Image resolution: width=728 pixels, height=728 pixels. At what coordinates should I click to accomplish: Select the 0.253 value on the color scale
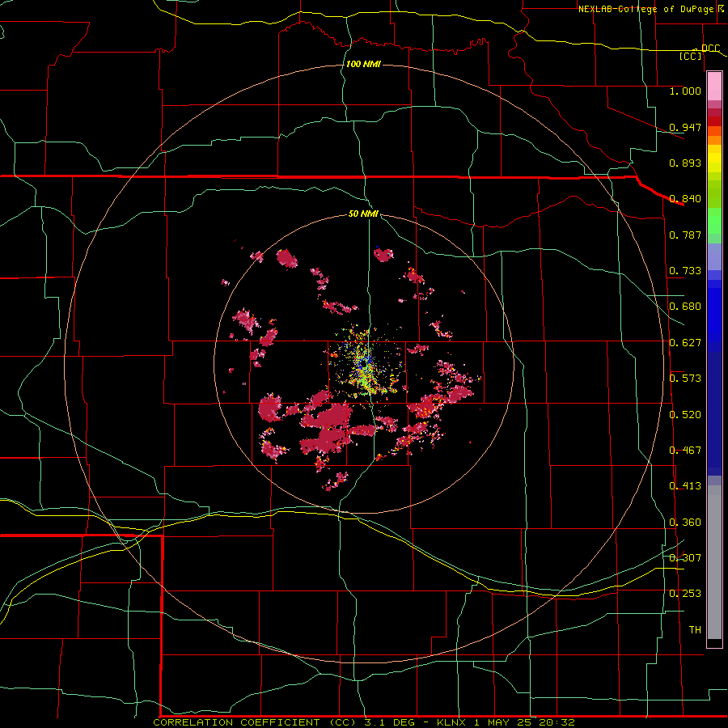(x=685, y=594)
